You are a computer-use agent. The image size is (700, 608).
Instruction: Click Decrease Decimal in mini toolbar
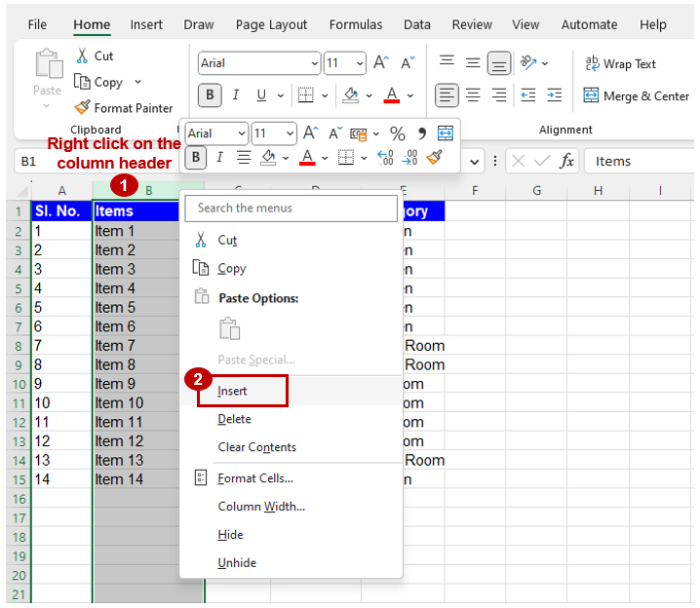409,158
